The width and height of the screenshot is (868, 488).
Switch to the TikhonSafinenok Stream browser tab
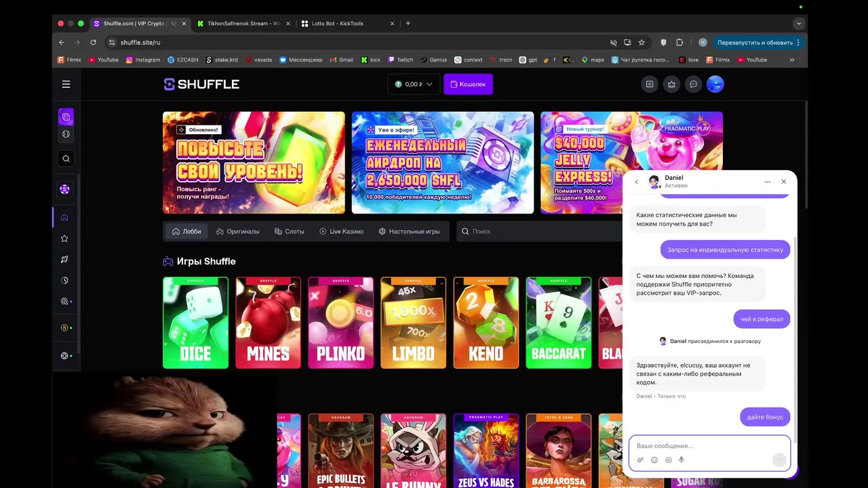[243, 23]
